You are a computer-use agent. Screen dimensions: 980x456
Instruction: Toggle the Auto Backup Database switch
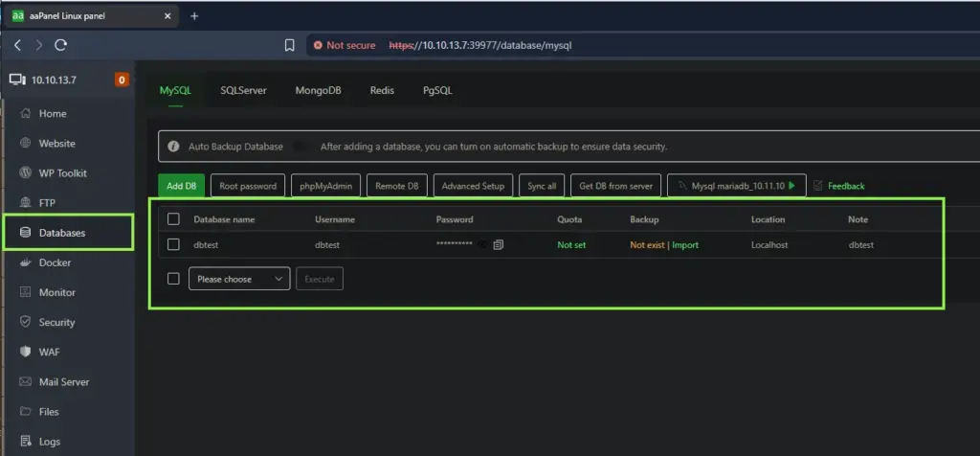(301, 147)
